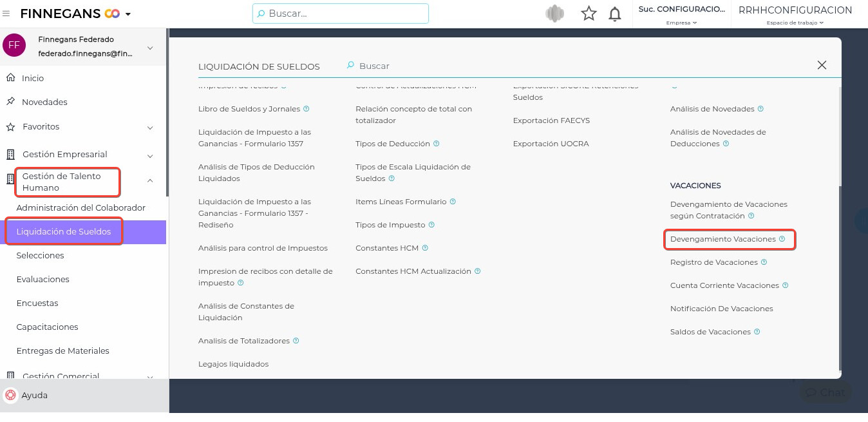This screenshot has width=868, height=422.
Task: Click the favorites star icon in header
Action: [589, 14]
